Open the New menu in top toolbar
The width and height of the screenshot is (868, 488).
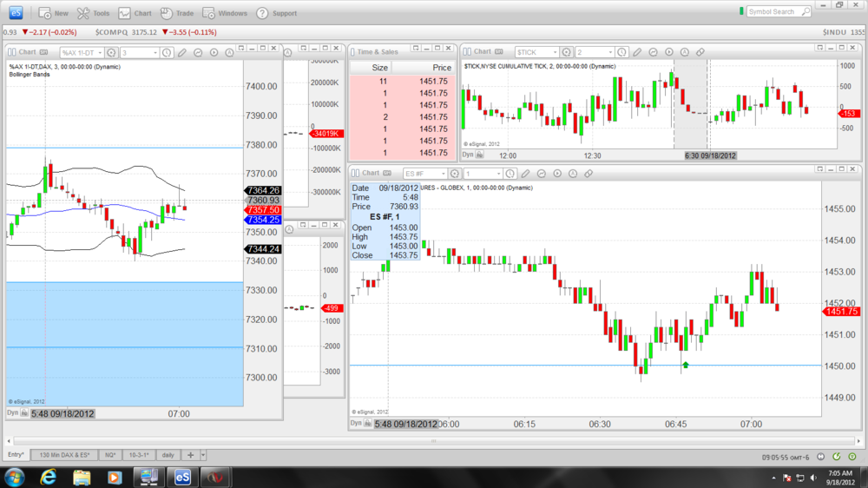click(x=54, y=13)
